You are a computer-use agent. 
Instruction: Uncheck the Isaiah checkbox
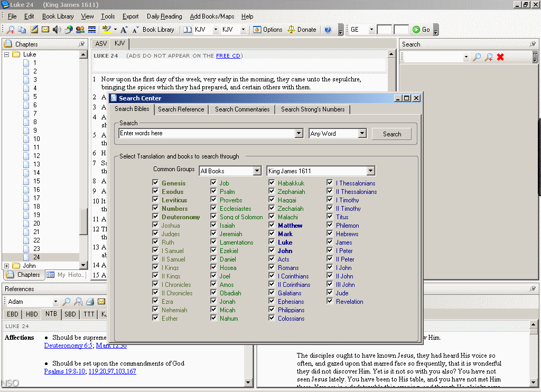click(x=213, y=225)
